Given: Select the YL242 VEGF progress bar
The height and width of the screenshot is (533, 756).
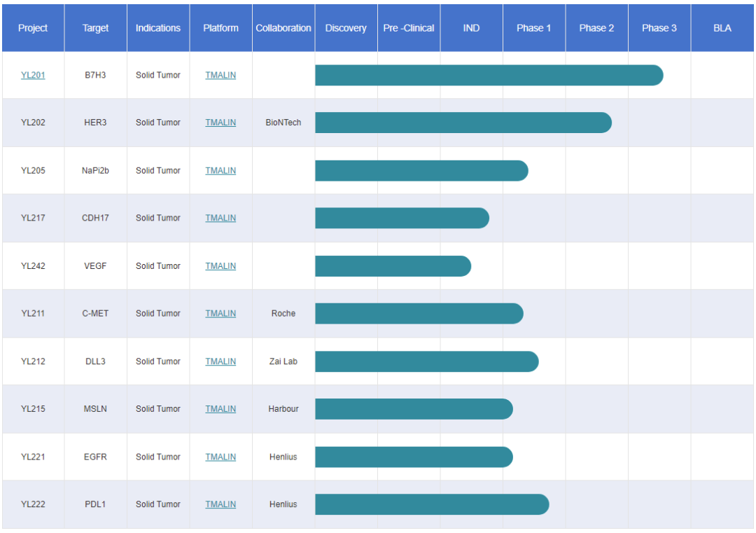Looking at the screenshot, I should (x=393, y=266).
